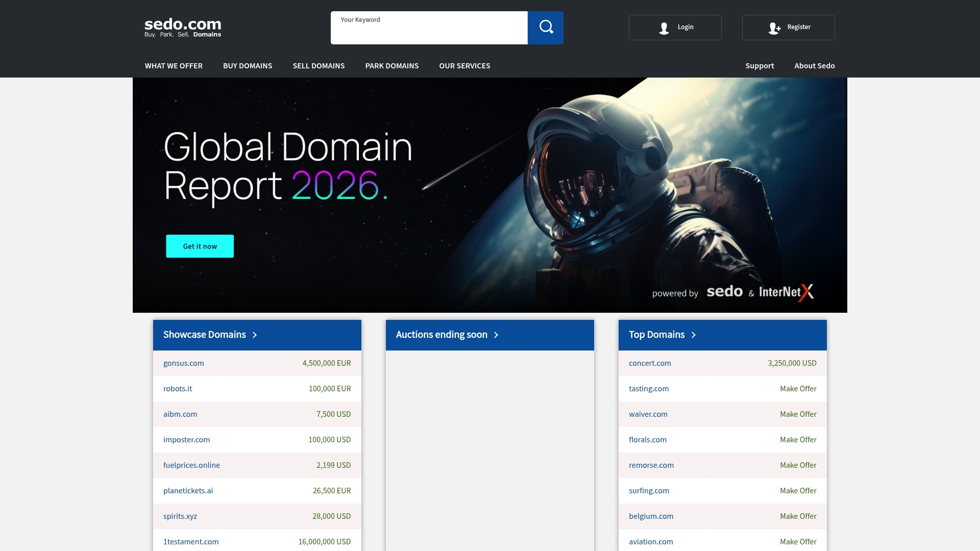Image resolution: width=980 pixels, height=551 pixels.
Task: Click the Login user icon
Action: (663, 29)
